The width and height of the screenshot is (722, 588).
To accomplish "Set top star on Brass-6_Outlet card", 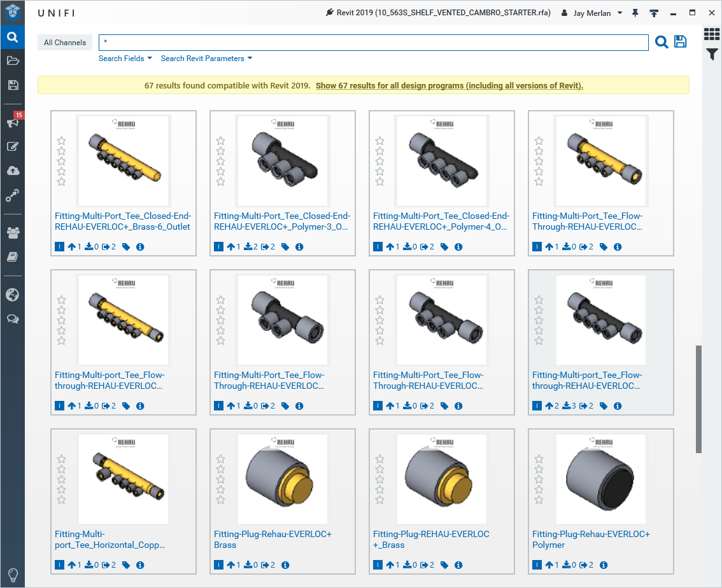I will tap(61, 141).
